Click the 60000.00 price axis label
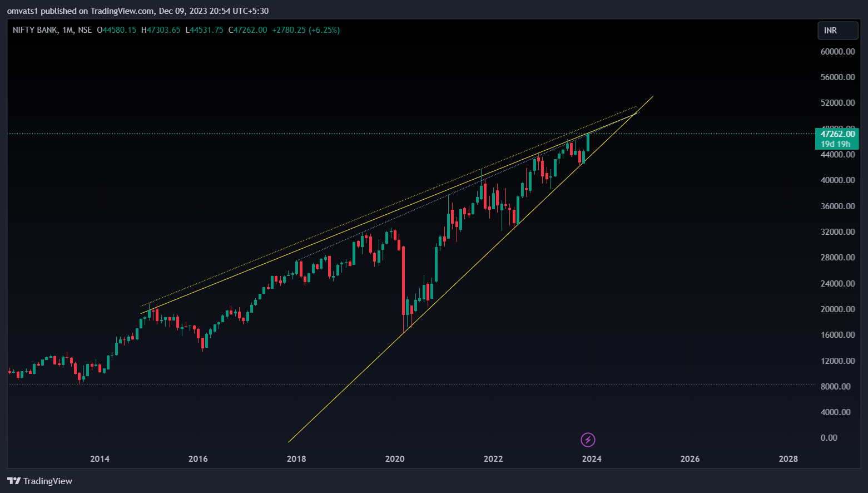Screen dimensions: 868x493 837,51
